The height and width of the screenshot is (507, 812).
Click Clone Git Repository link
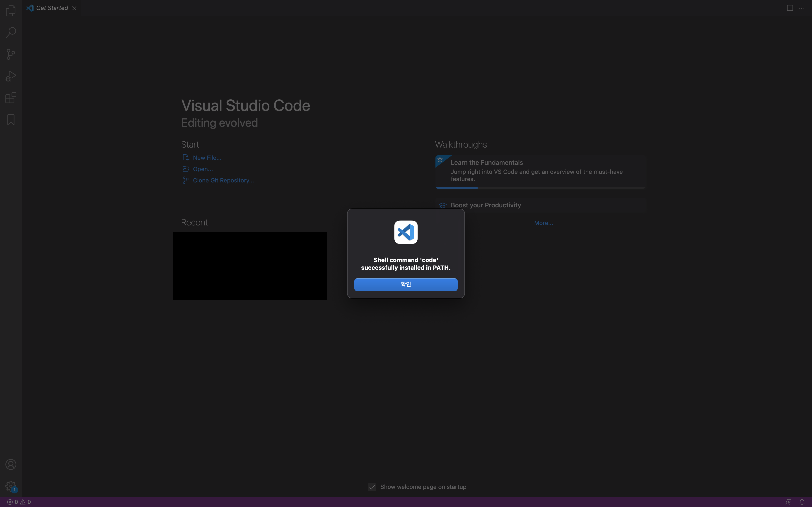point(223,180)
